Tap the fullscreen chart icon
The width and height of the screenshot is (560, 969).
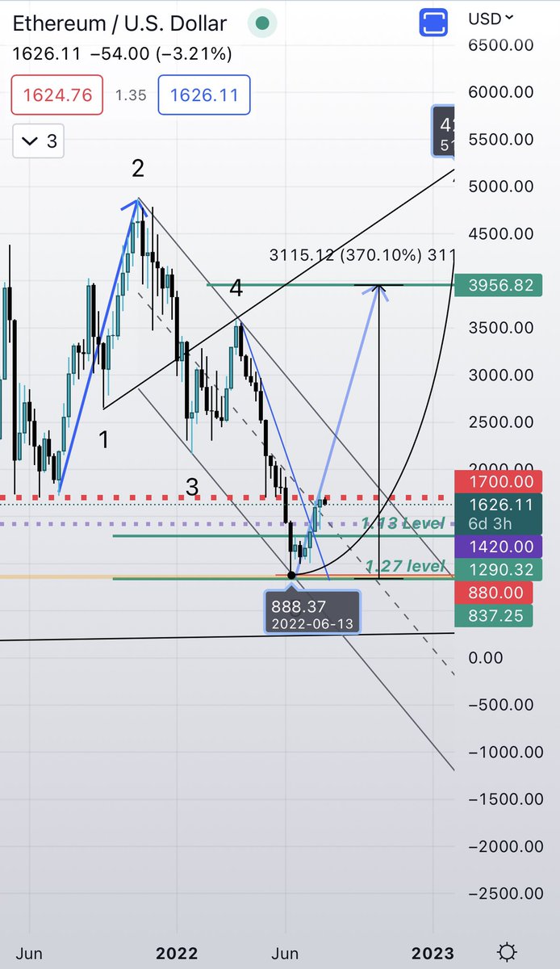433,22
